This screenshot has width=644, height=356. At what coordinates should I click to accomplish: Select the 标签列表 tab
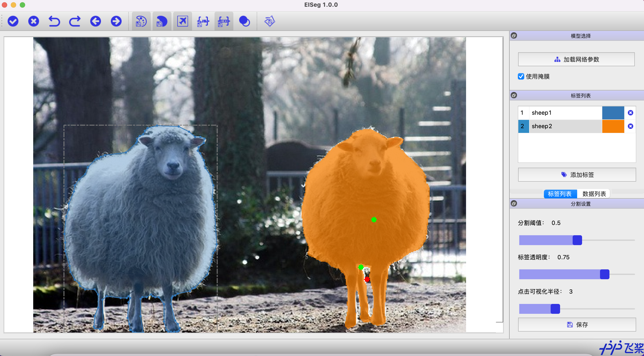tap(560, 194)
